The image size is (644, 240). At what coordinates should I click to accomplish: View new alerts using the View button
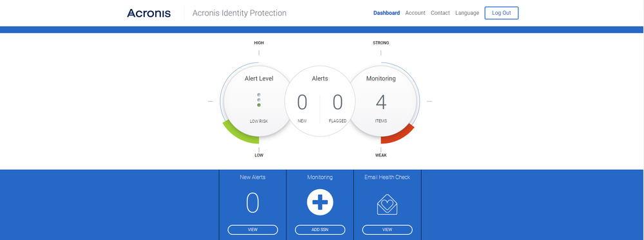tap(252, 230)
